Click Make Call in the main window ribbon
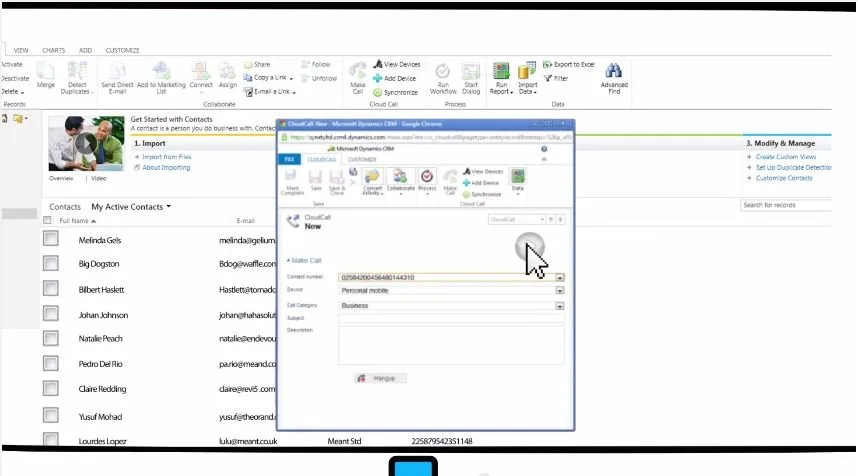Screen dimensions: 858x476 (357, 78)
